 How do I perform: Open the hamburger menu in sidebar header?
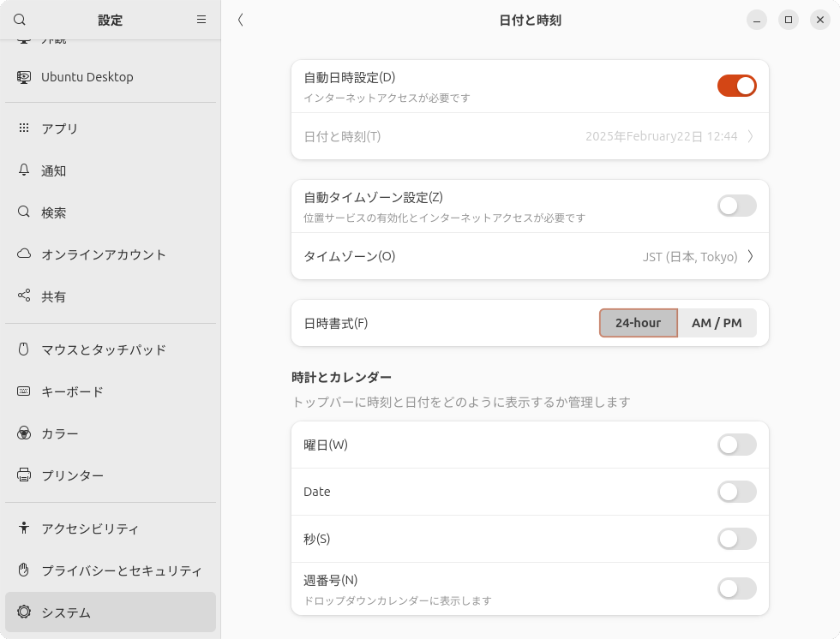[201, 20]
